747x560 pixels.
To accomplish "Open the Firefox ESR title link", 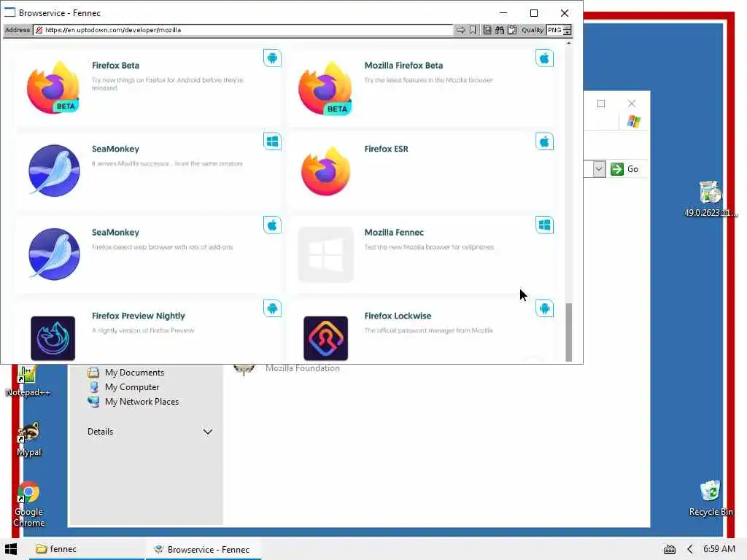I will pyautogui.click(x=387, y=149).
